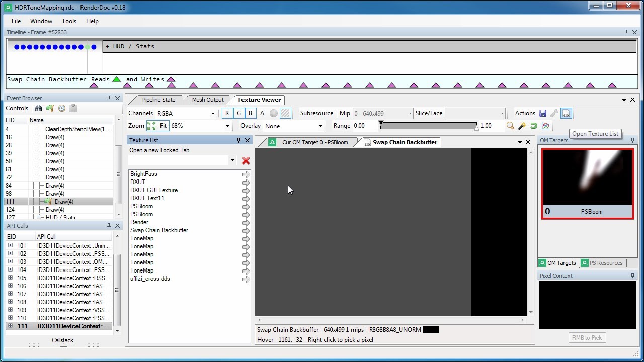Click the find (binoculars) icon in Event Browser
This screenshot has height=362, width=644.
click(38, 108)
